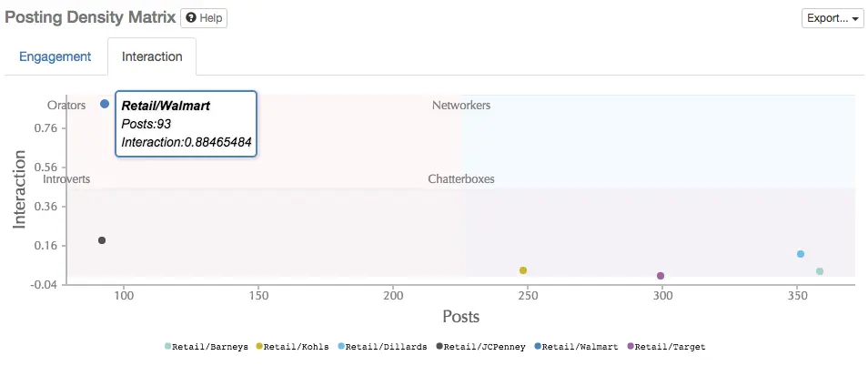Click the Help button with question icon

(x=204, y=18)
